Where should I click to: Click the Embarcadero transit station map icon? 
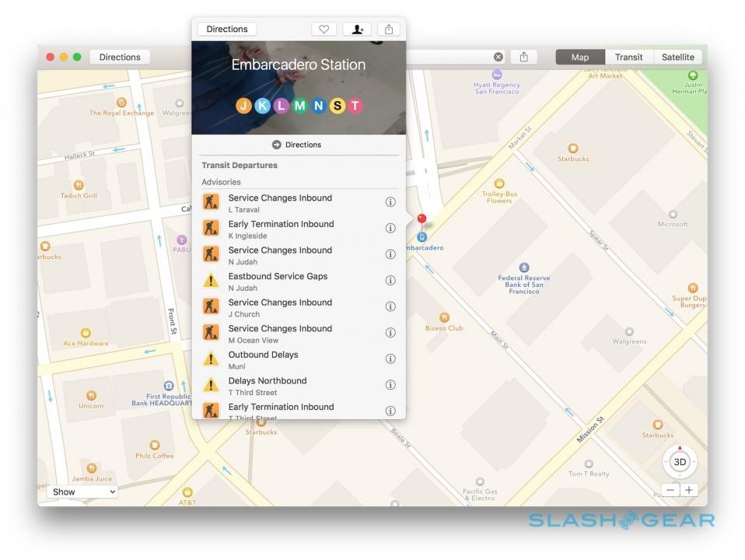tap(421, 236)
